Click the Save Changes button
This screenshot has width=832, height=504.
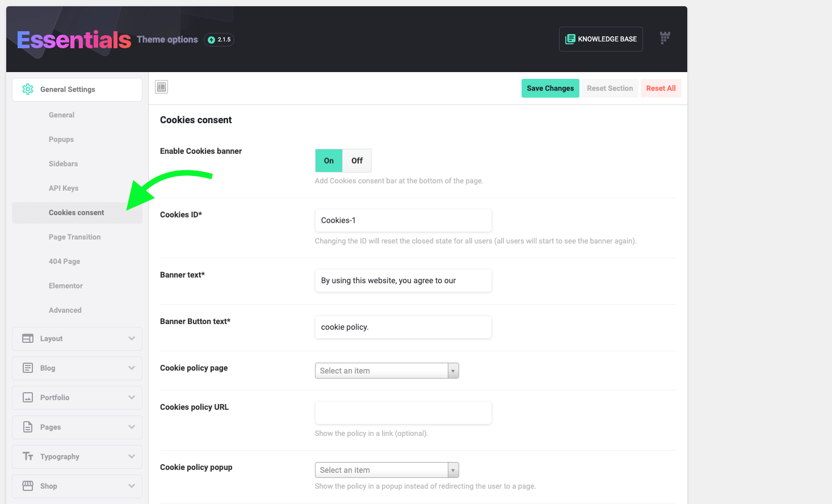(551, 89)
